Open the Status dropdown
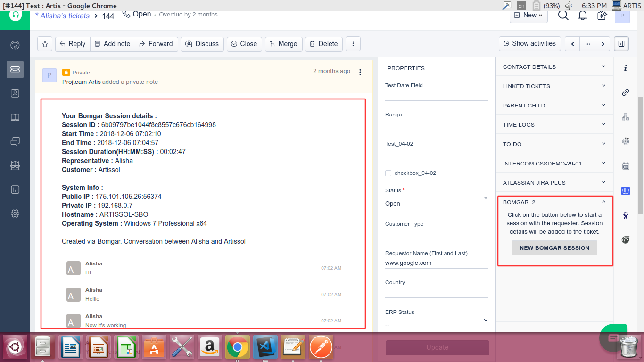The image size is (644, 362). tap(436, 203)
